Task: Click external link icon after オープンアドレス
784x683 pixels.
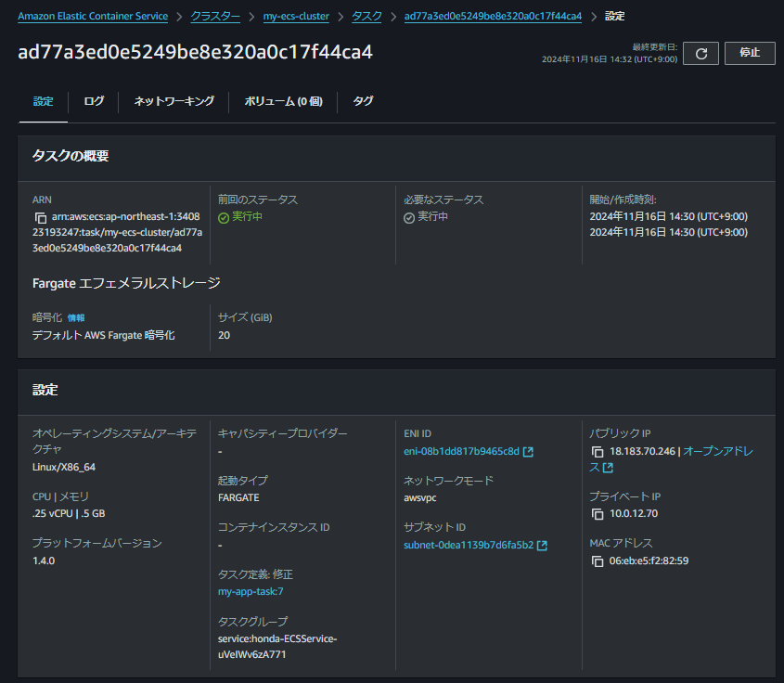Action: pos(608,468)
